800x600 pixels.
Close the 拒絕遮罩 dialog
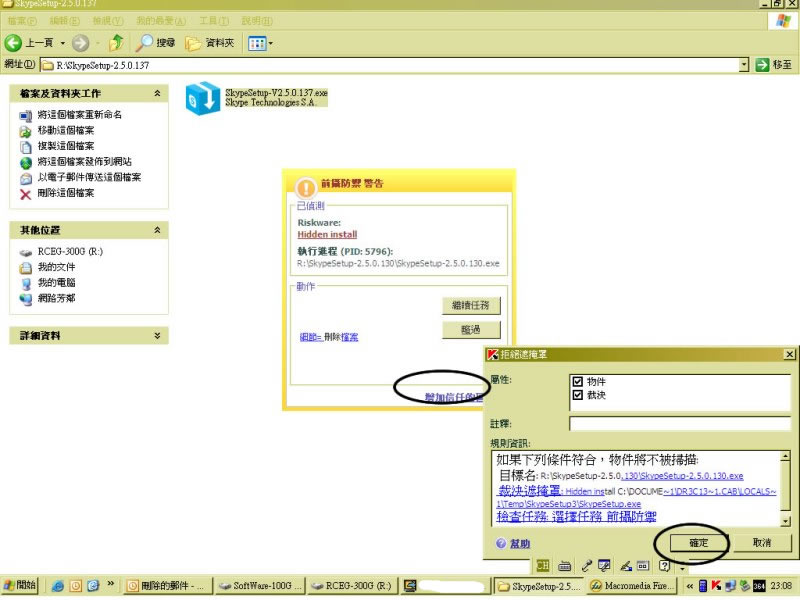(789, 354)
